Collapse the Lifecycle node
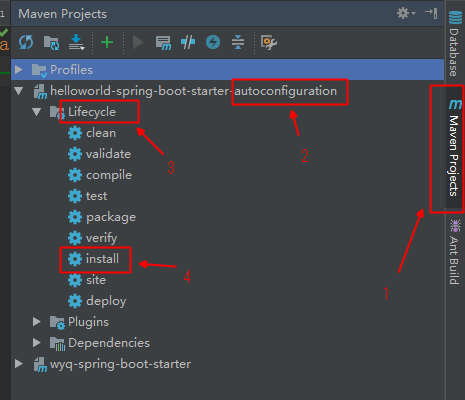The width and height of the screenshot is (465, 400). (x=37, y=112)
